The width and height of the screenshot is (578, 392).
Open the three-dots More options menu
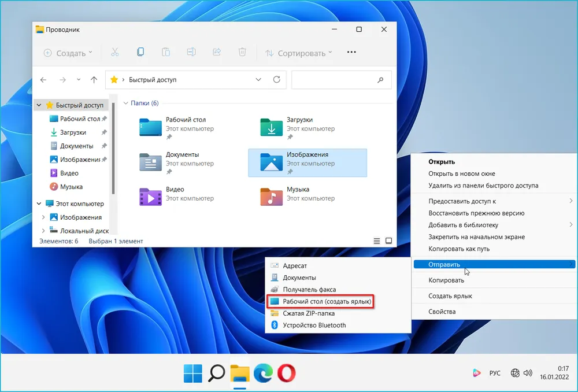pyautogui.click(x=351, y=53)
